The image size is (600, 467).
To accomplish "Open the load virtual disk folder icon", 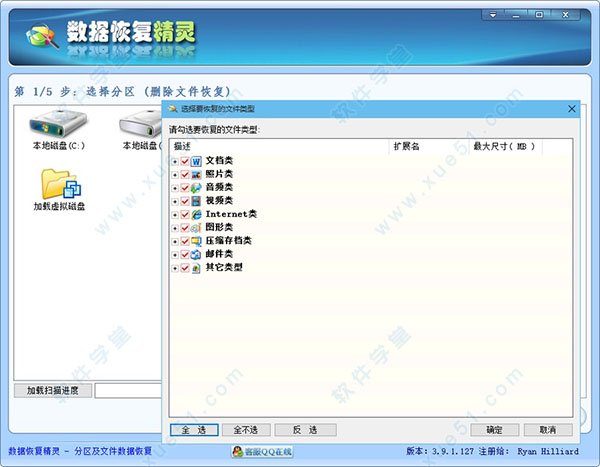I will click(59, 184).
